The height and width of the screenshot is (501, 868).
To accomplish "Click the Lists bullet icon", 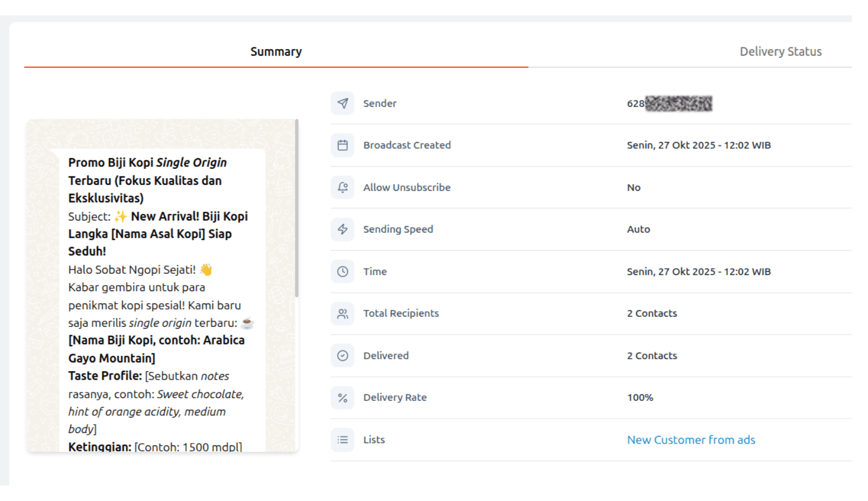I will click(x=343, y=440).
